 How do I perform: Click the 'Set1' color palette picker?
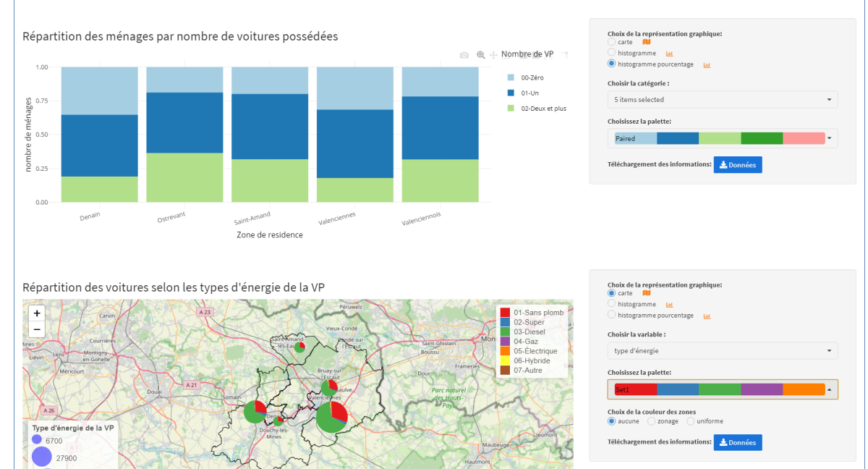pos(722,389)
